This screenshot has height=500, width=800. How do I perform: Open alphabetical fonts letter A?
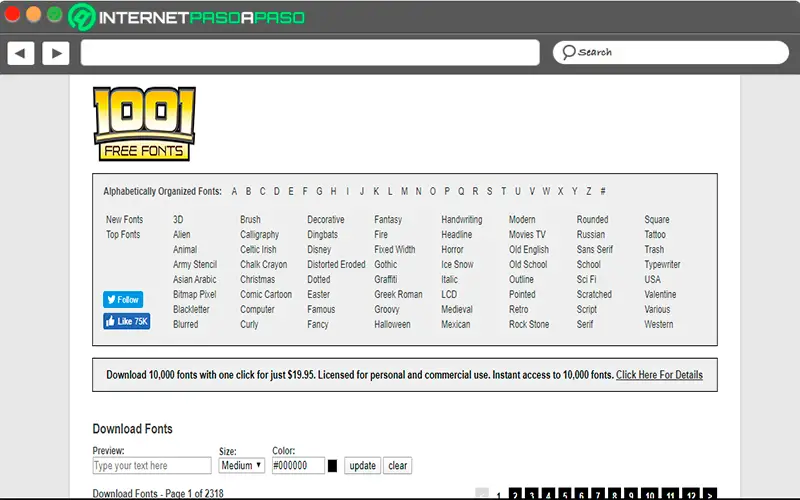tap(234, 191)
